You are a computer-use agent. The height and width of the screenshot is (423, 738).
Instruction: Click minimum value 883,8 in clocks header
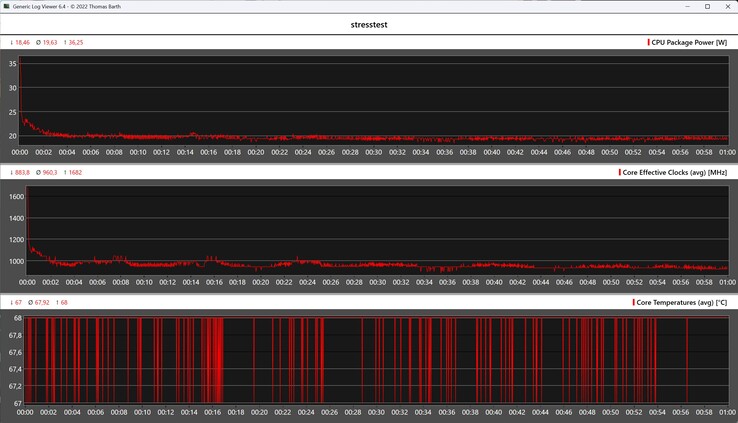coord(20,173)
